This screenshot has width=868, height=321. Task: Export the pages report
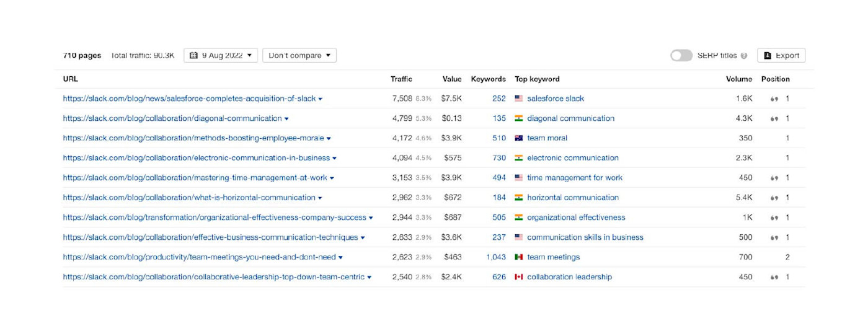(x=781, y=55)
